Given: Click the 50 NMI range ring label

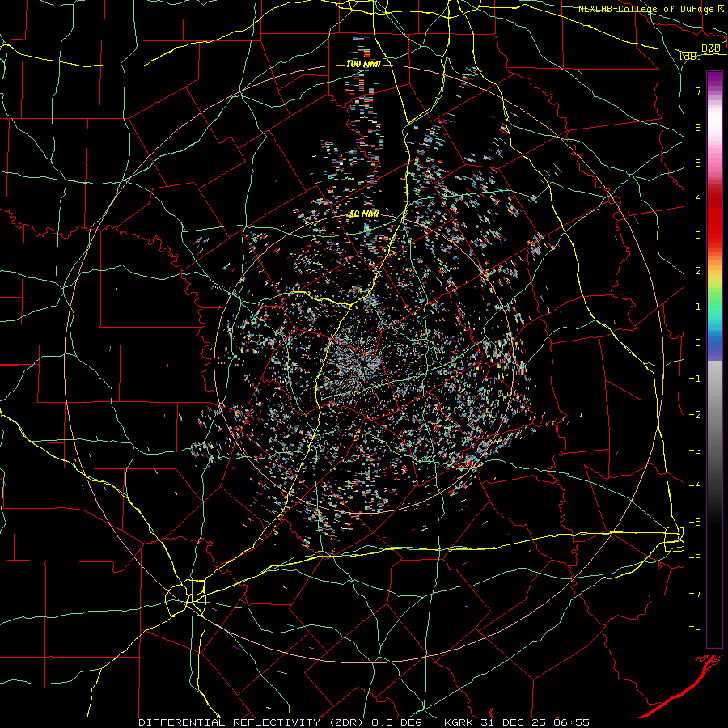Looking at the screenshot, I should click(x=364, y=214).
